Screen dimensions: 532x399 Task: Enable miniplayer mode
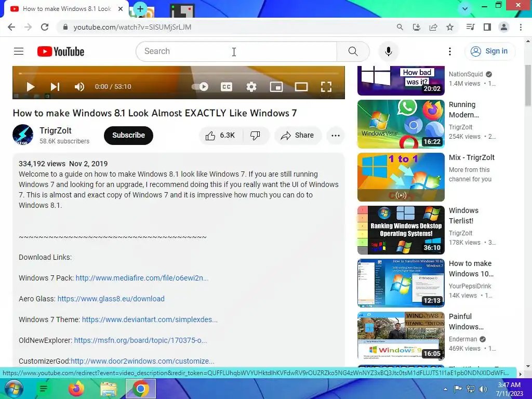(x=276, y=87)
